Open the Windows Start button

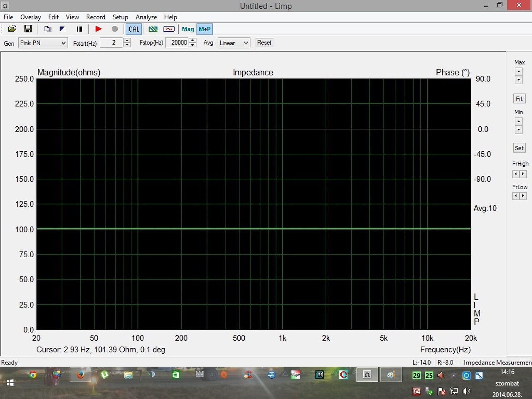pos(10,382)
